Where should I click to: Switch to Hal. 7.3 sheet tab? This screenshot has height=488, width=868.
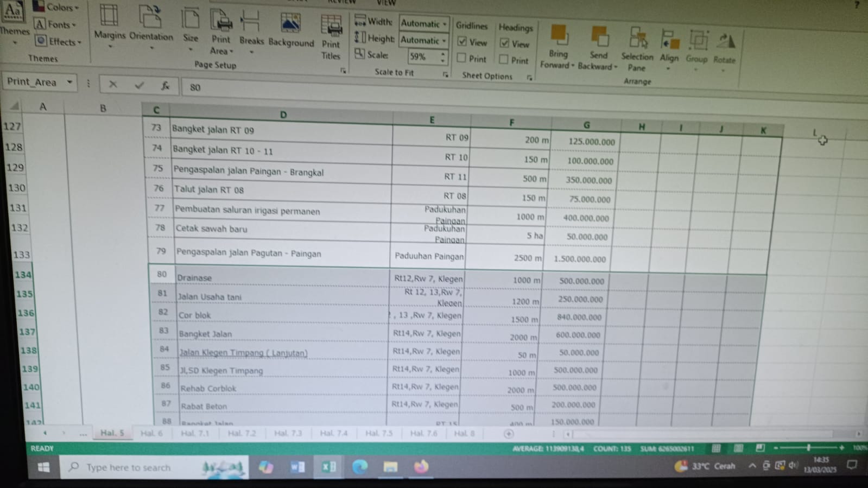(x=288, y=433)
